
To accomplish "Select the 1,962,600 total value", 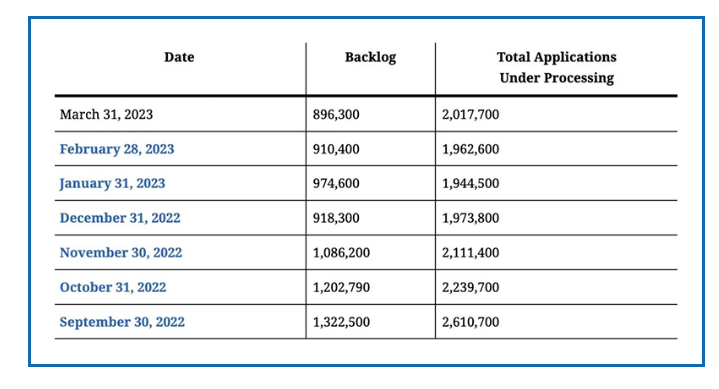I will 470,149.
